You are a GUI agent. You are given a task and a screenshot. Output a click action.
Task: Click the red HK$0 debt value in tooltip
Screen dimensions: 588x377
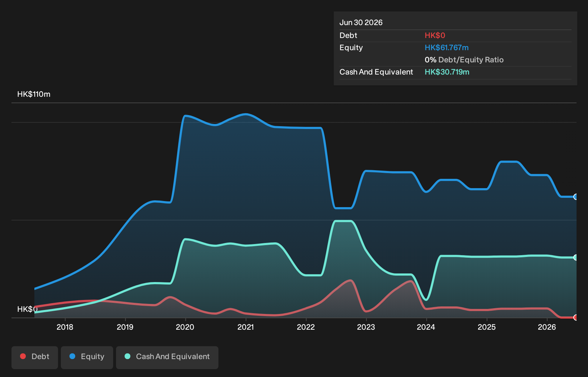(435, 35)
